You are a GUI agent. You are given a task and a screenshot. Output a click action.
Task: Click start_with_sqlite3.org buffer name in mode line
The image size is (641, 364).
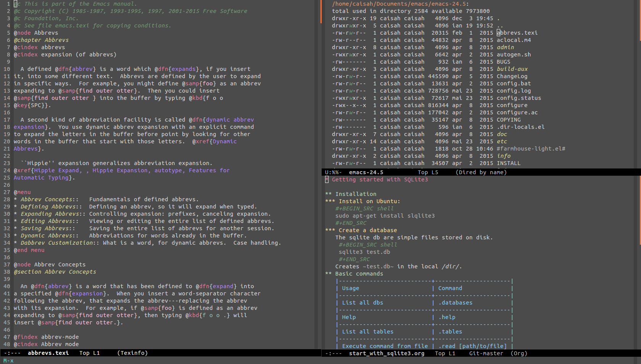coord(387,353)
